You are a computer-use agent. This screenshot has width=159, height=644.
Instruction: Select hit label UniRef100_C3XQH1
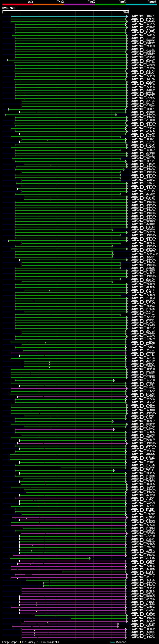(x=143, y=109)
